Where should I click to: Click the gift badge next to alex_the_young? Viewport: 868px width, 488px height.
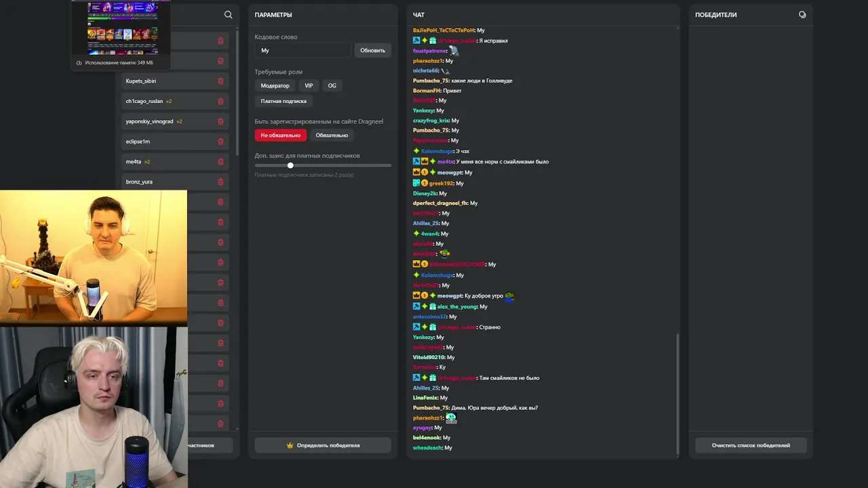pos(433,306)
